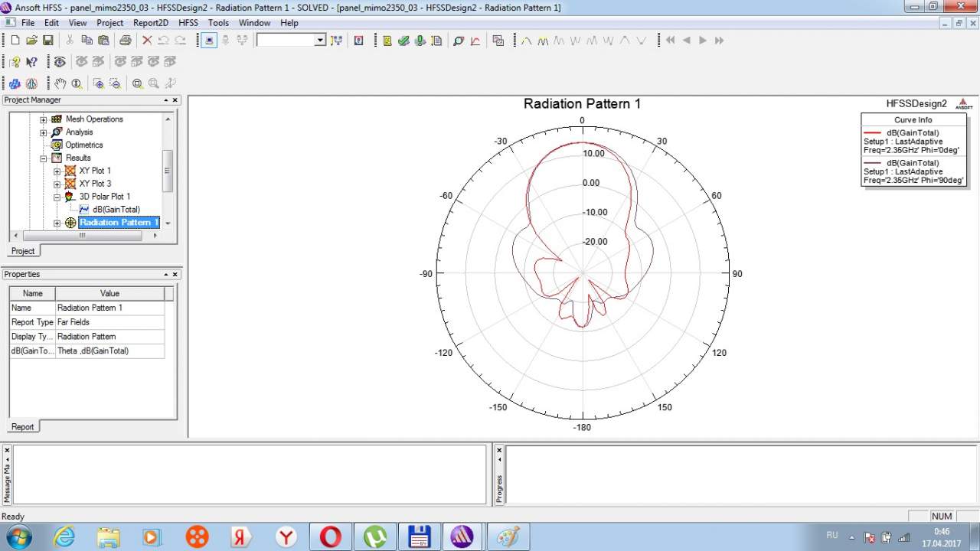Click the red Delete X icon

(147, 41)
